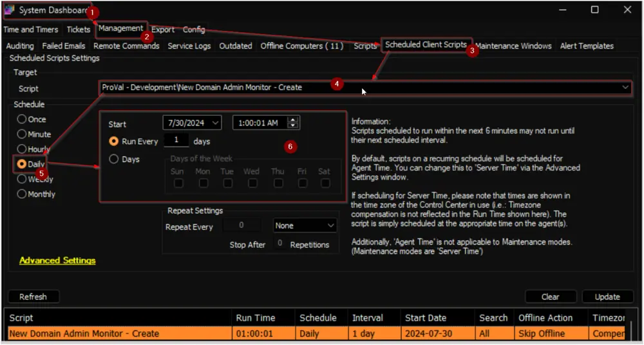Sort by the Start Date column header
The image size is (644, 345).
point(438,318)
